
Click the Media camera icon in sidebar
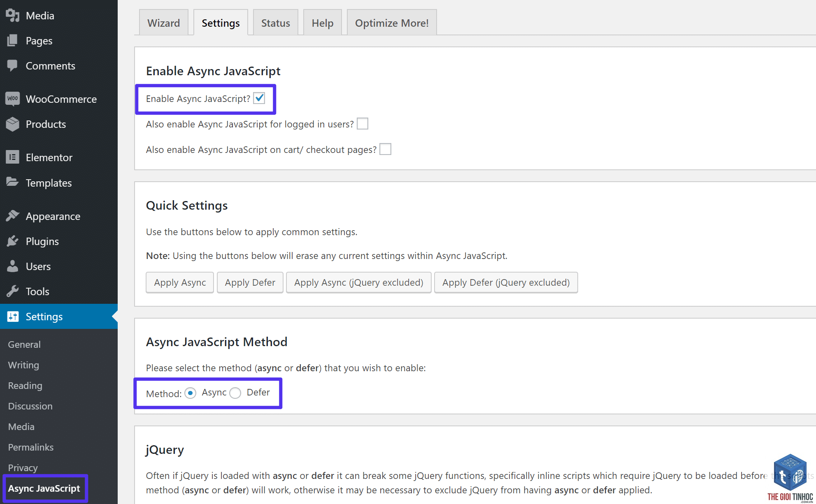pos(13,15)
